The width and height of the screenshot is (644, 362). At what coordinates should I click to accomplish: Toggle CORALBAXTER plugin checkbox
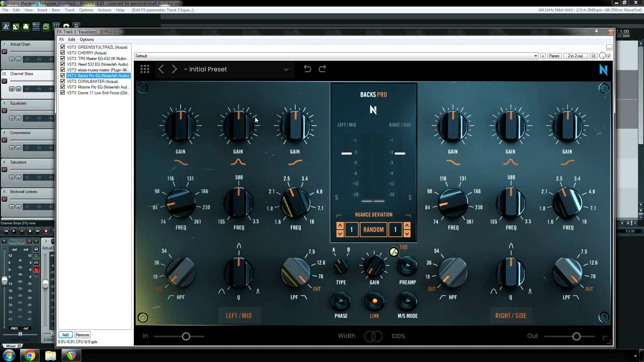coord(63,81)
